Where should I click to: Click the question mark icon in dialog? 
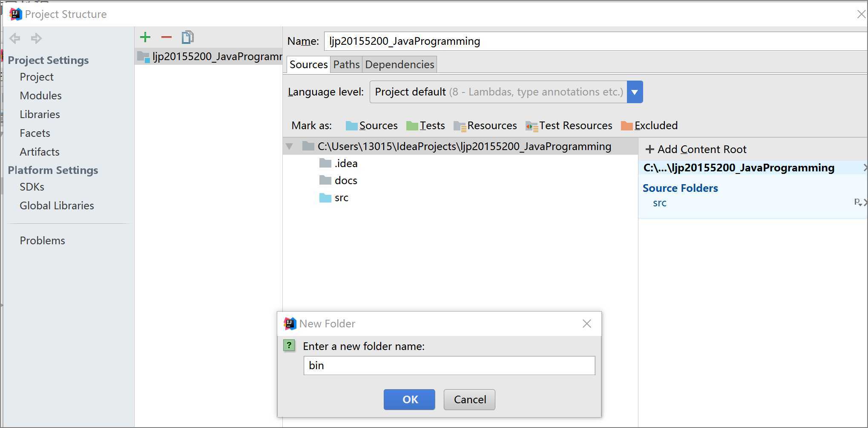pyautogui.click(x=289, y=345)
